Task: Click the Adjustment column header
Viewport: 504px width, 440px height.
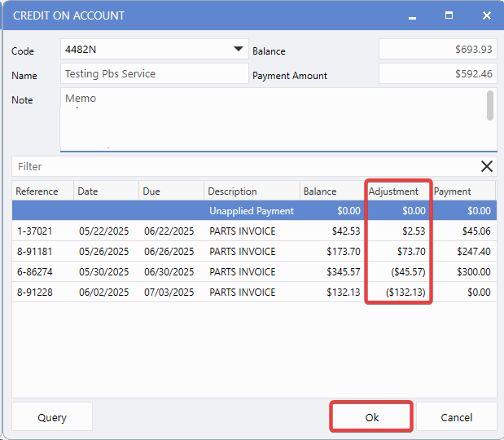Action: click(x=393, y=191)
